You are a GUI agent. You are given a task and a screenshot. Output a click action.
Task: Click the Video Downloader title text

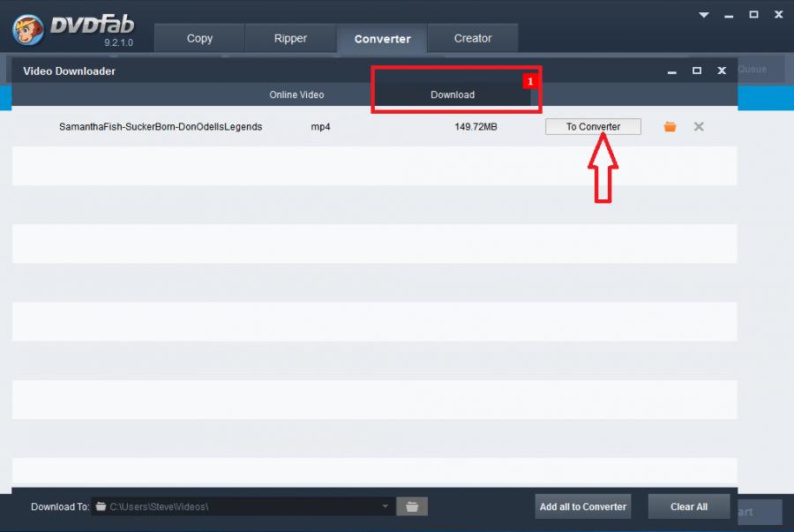click(x=70, y=71)
